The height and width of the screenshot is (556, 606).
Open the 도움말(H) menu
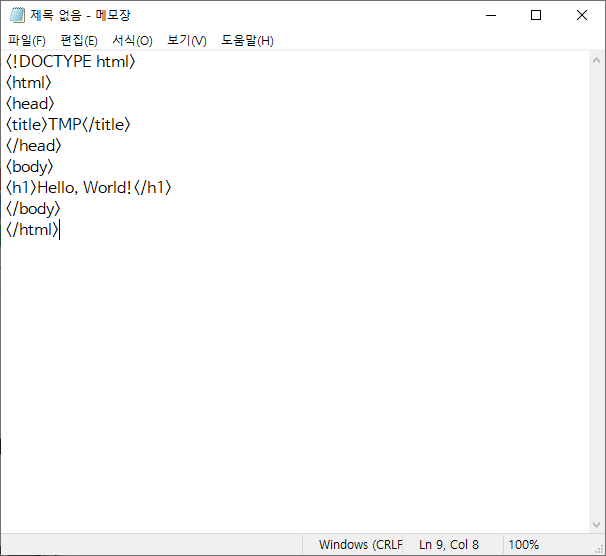247,40
